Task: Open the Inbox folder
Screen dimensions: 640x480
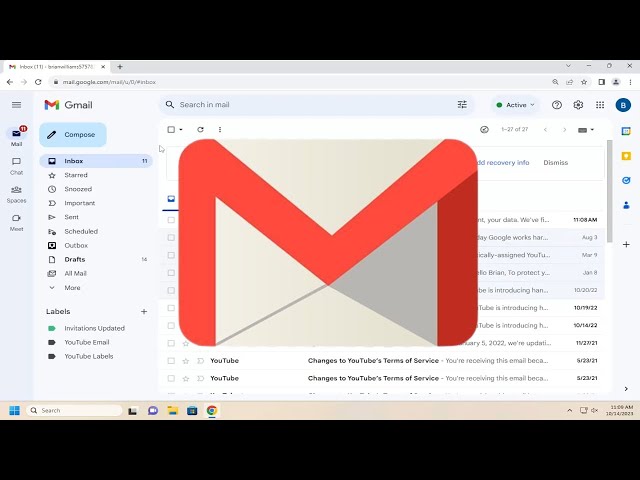Action: click(x=96, y=161)
